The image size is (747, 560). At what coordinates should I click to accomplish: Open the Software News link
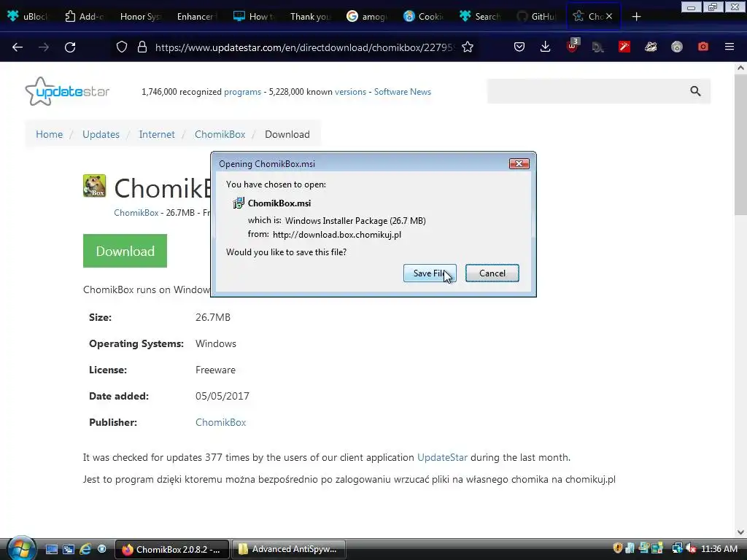click(402, 92)
